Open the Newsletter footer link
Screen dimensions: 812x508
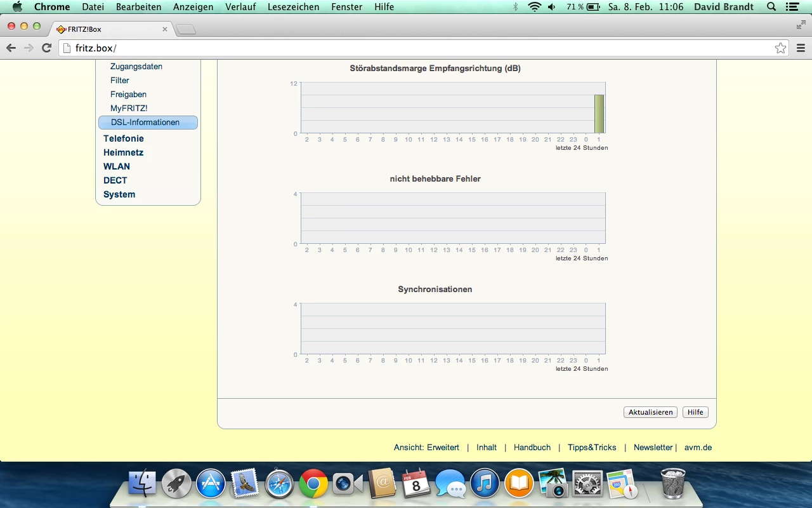[x=653, y=448]
